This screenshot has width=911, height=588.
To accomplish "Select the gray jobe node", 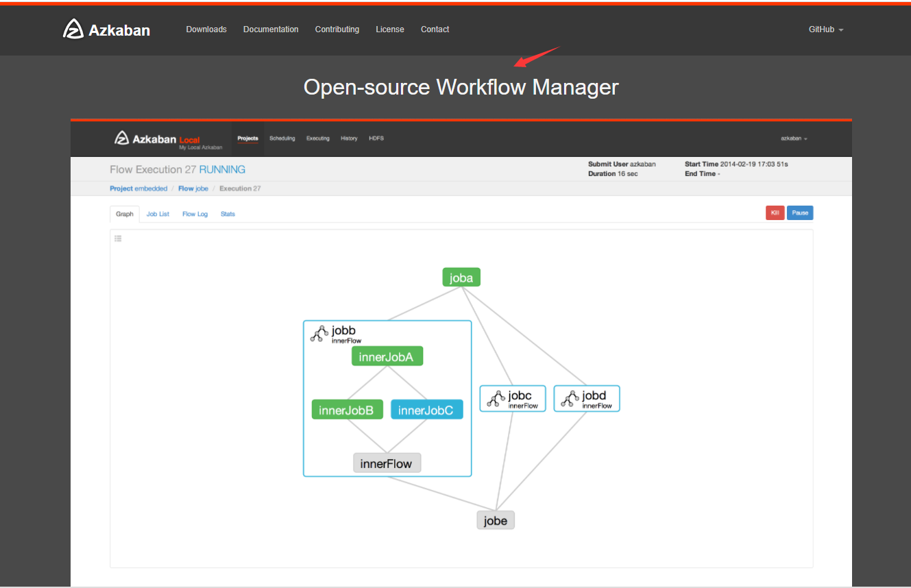I will 496,520.
